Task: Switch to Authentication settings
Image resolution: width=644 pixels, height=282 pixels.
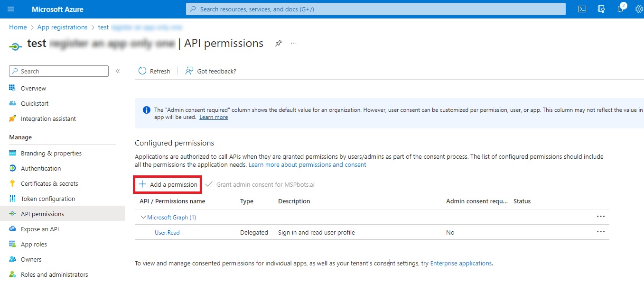Action: [x=40, y=168]
